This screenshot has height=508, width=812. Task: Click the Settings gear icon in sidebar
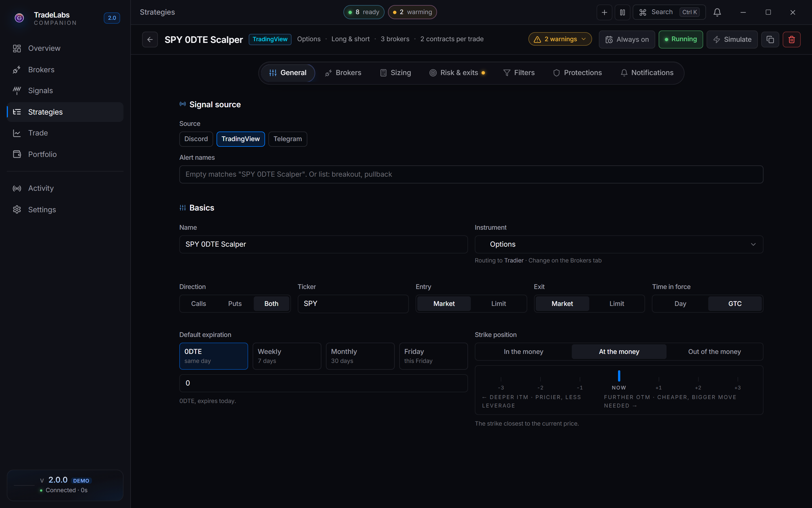[x=17, y=210]
